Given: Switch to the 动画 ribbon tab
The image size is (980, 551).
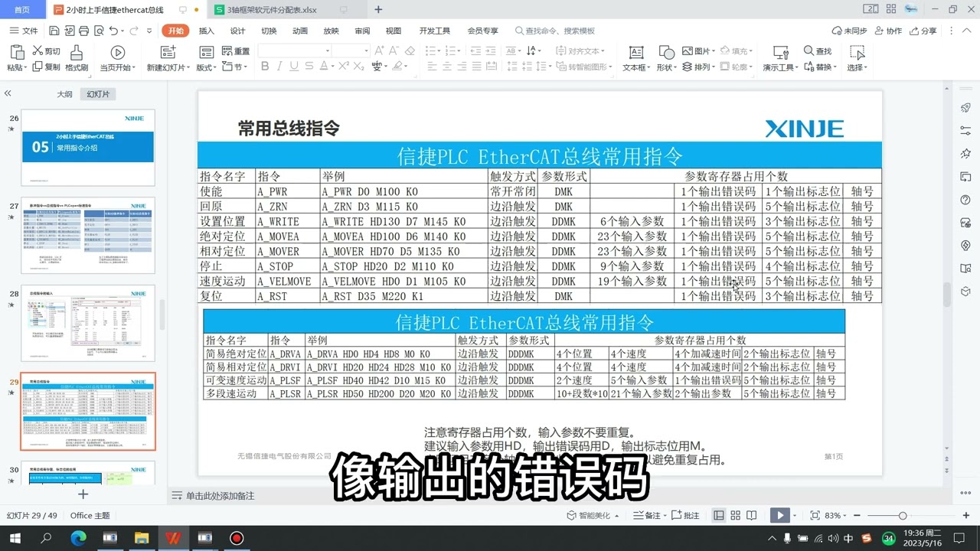Looking at the screenshot, I should click(x=300, y=31).
